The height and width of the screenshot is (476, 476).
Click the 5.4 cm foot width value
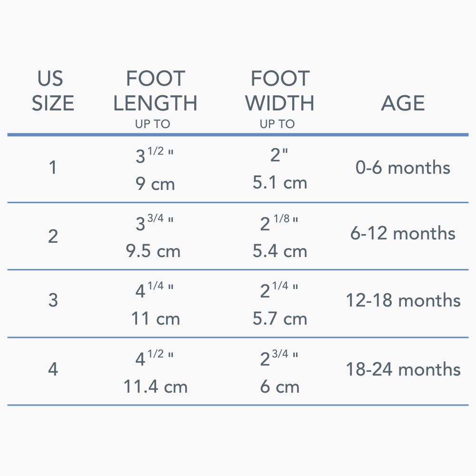[x=280, y=251]
